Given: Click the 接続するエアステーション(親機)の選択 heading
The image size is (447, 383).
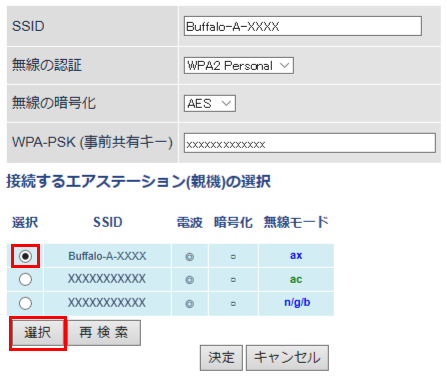Looking at the screenshot, I should click(139, 182).
